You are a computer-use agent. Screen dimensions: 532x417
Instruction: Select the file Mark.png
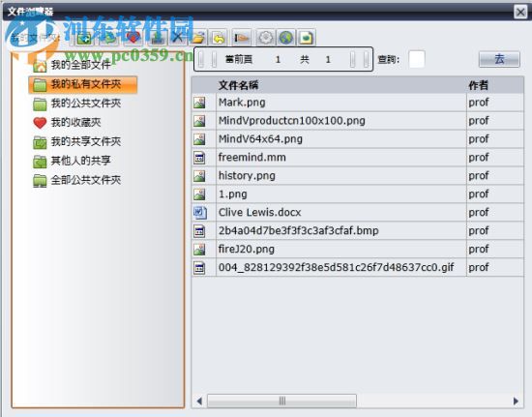click(242, 103)
